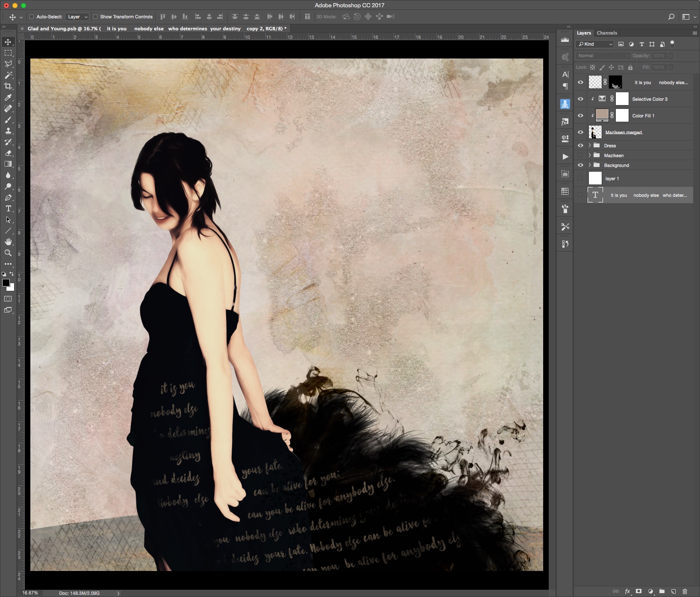Click the delete layer trash icon
The height and width of the screenshot is (597, 700).
coord(685,591)
